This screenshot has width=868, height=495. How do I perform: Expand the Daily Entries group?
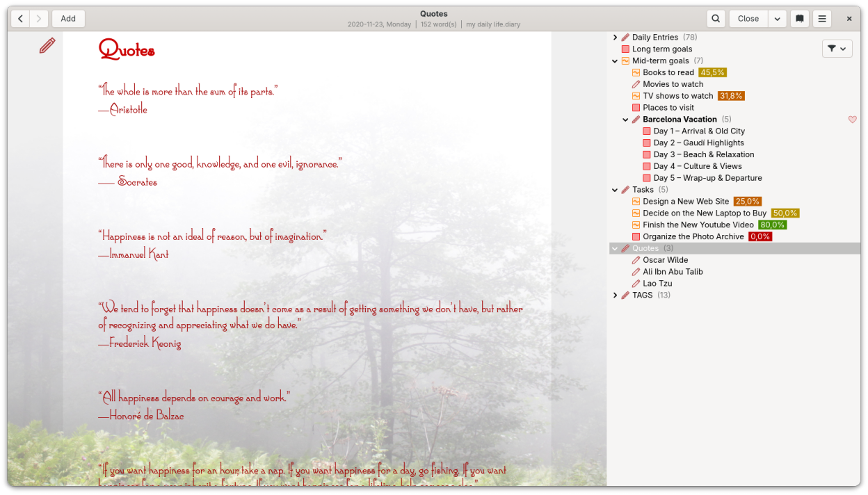point(615,38)
